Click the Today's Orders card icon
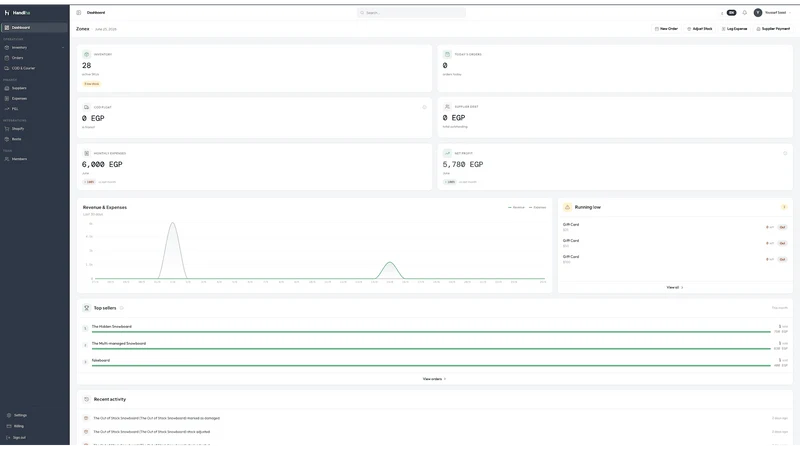 (x=447, y=54)
